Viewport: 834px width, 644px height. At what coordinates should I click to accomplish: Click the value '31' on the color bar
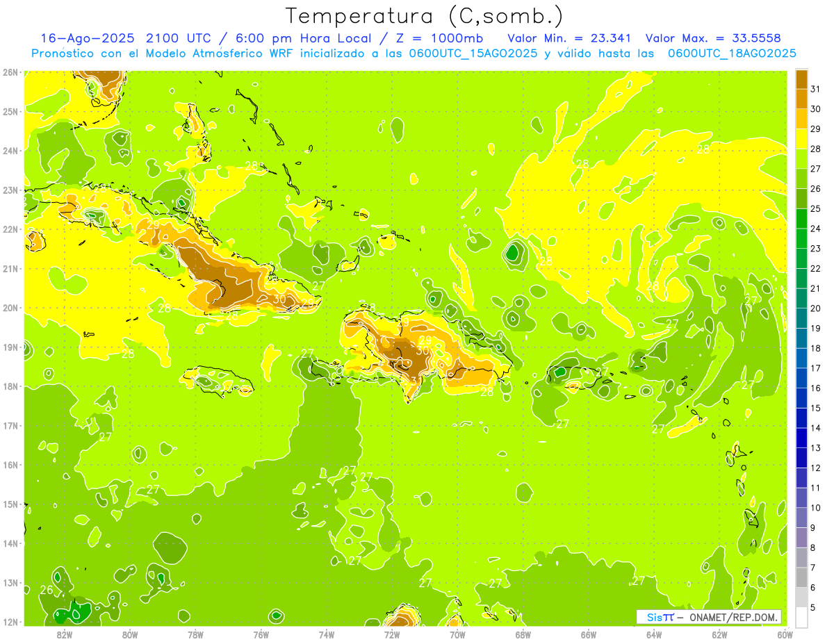[x=815, y=88]
